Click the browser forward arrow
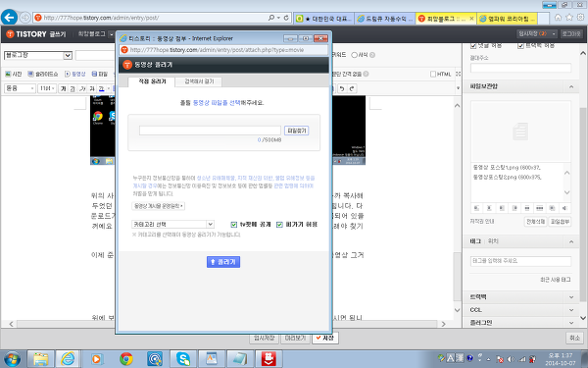 click(x=25, y=18)
